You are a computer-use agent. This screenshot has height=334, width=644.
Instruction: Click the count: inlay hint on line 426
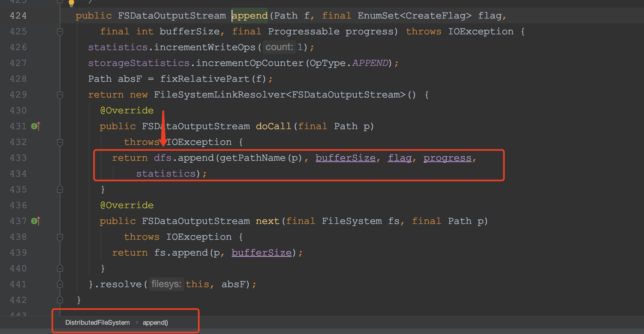(x=279, y=47)
